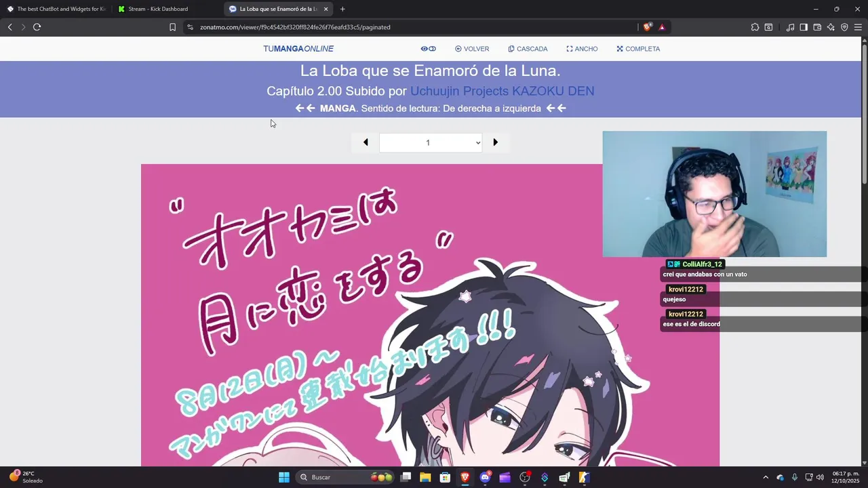
Task: Go to next page with right arrow
Action: click(x=495, y=142)
